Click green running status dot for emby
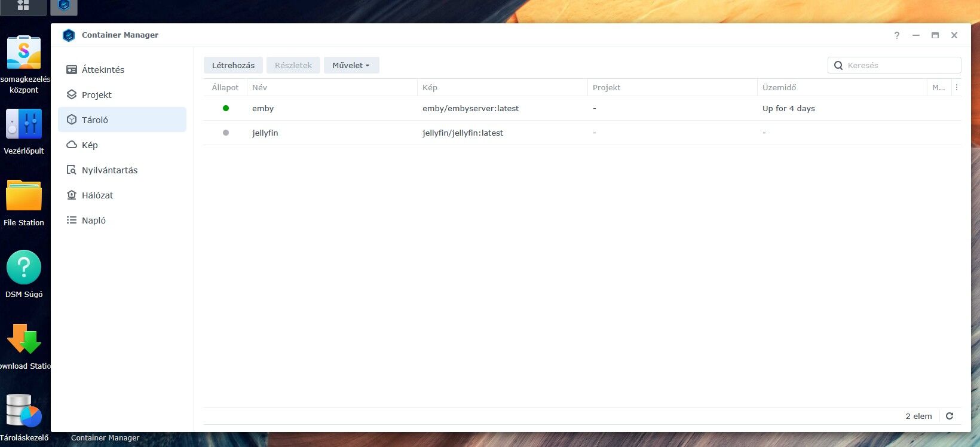The width and height of the screenshot is (980, 447). tap(226, 108)
